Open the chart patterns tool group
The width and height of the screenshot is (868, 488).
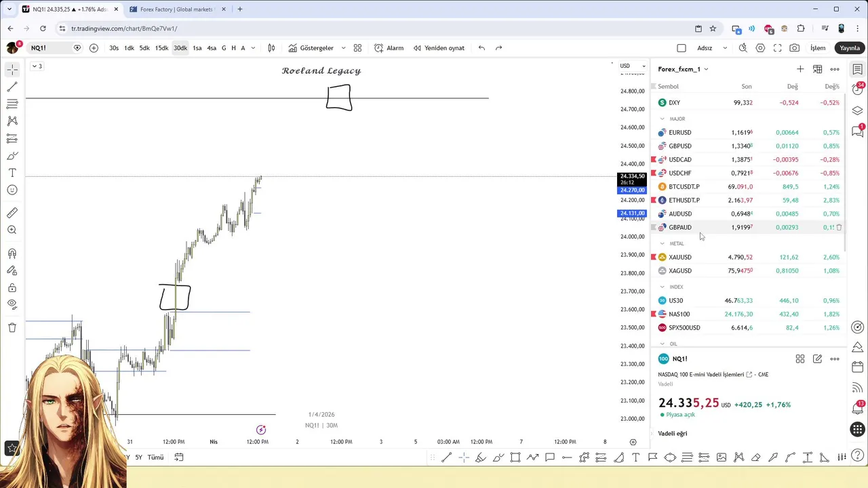12,121
